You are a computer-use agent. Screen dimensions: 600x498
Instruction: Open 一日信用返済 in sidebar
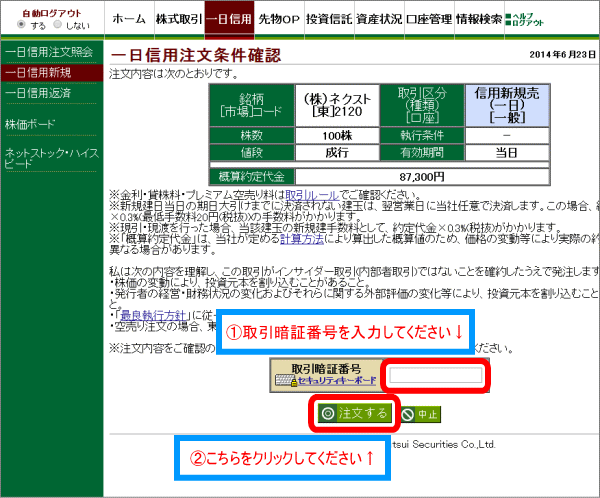pyautogui.click(x=38, y=93)
